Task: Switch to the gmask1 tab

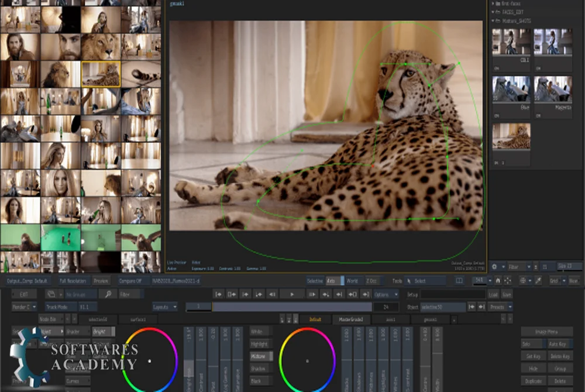Action: [x=430, y=319]
